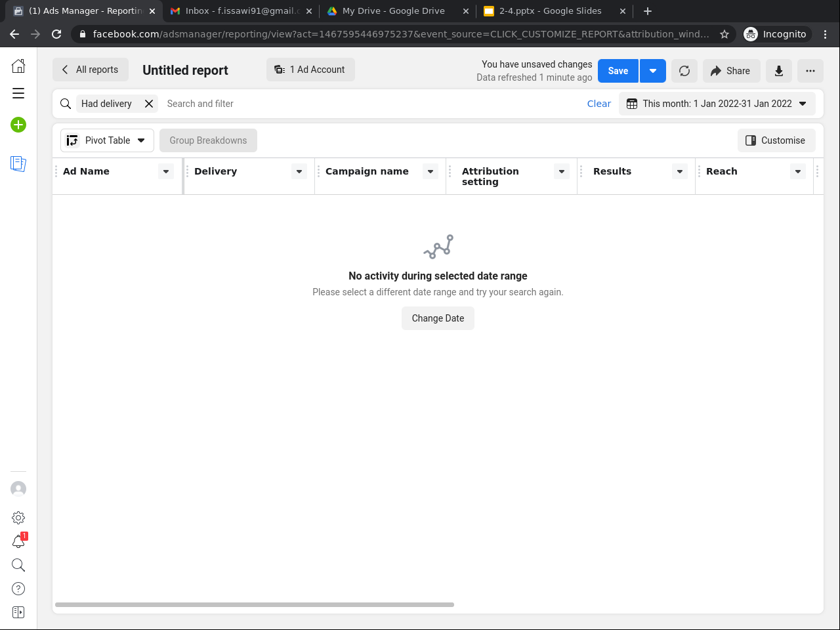This screenshot has width=840, height=630.
Task: Open the Facebook home icon in sidebar
Action: click(18, 66)
